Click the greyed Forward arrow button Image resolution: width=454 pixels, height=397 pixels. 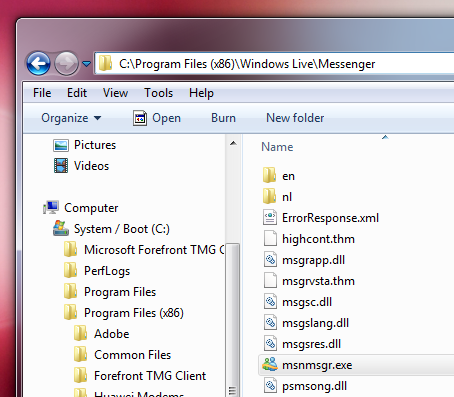[x=66, y=63]
